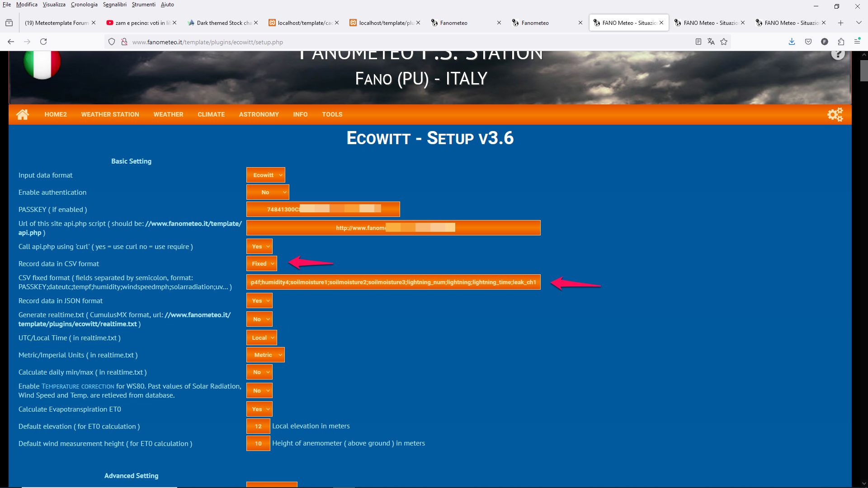Close the active FANO Meteo tab
The image size is (868, 488).
(x=661, y=23)
